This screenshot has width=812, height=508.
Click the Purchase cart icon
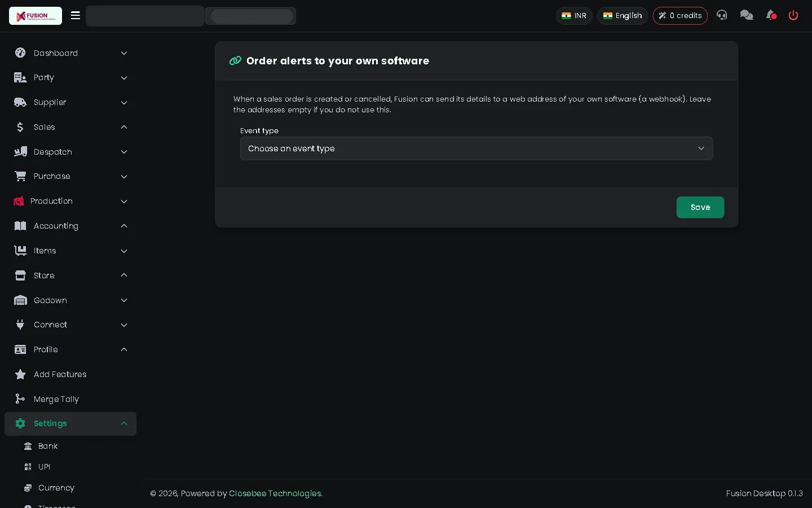(x=20, y=176)
